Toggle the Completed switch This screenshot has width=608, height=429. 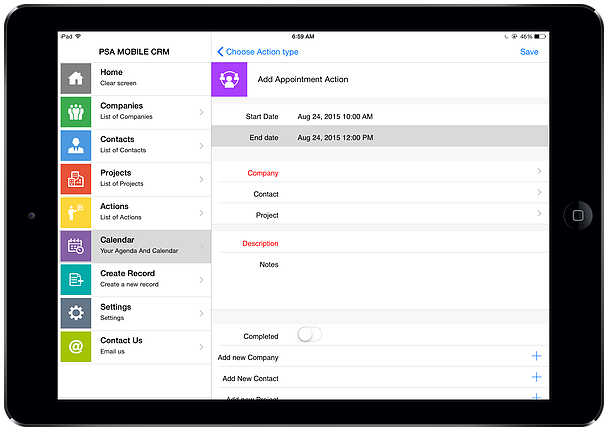[x=309, y=334]
